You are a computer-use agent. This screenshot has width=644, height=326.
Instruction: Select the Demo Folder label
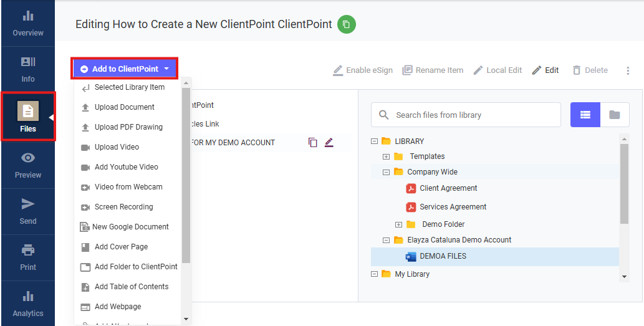tap(443, 224)
